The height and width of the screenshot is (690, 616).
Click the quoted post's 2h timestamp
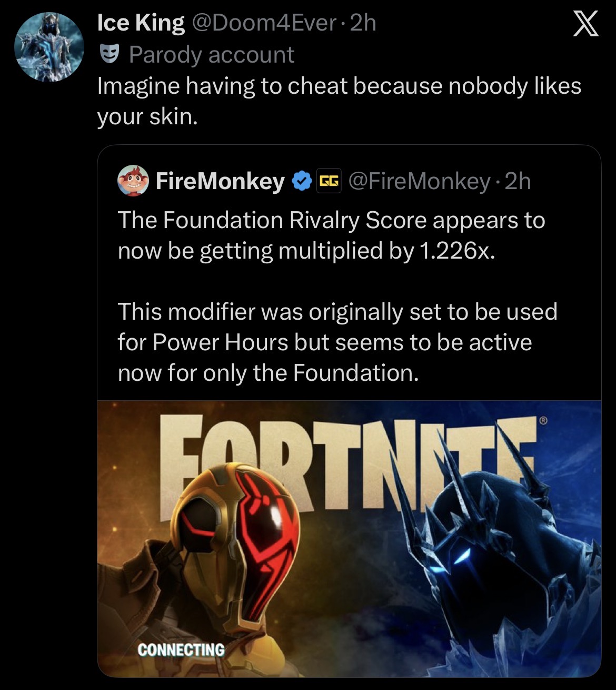(x=518, y=181)
